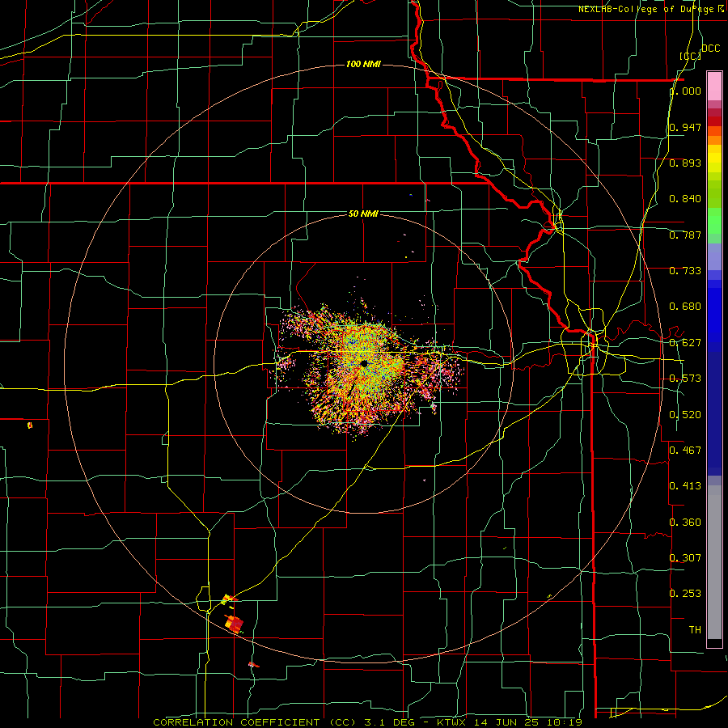The width and height of the screenshot is (728, 728).
Task: Click the 0.253 scale value
Action: (685, 594)
